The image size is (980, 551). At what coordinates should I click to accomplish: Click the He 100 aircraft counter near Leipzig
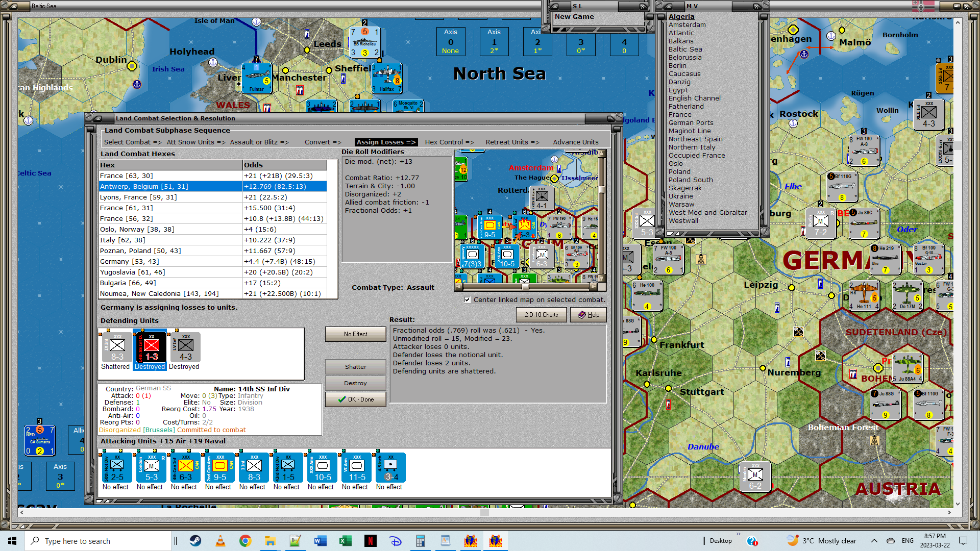coord(647,295)
